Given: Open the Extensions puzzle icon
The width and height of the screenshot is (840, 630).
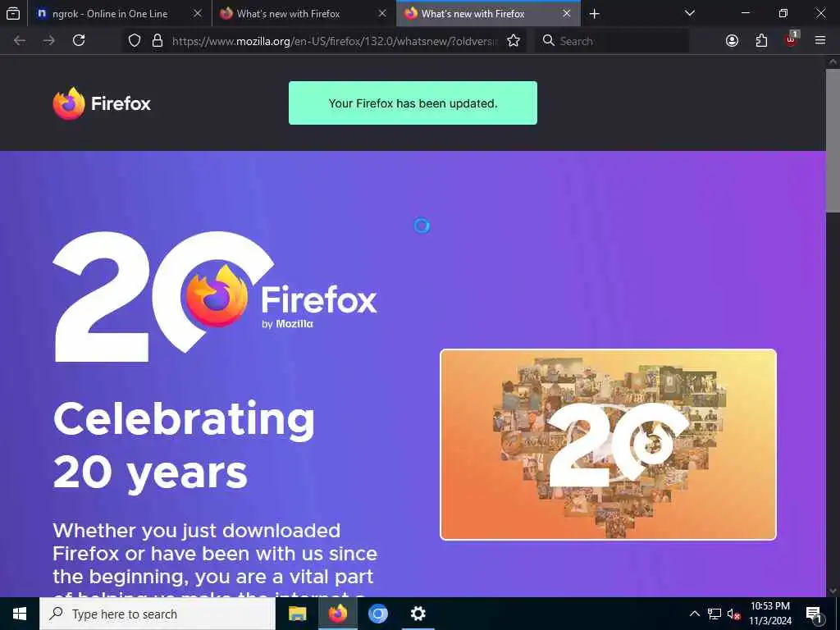Looking at the screenshot, I should pos(761,41).
